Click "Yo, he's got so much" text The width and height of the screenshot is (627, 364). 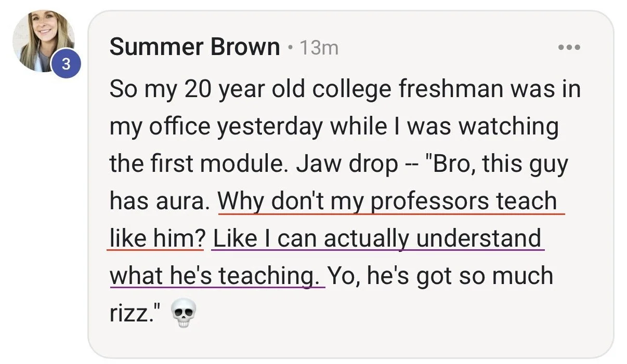point(441,276)
